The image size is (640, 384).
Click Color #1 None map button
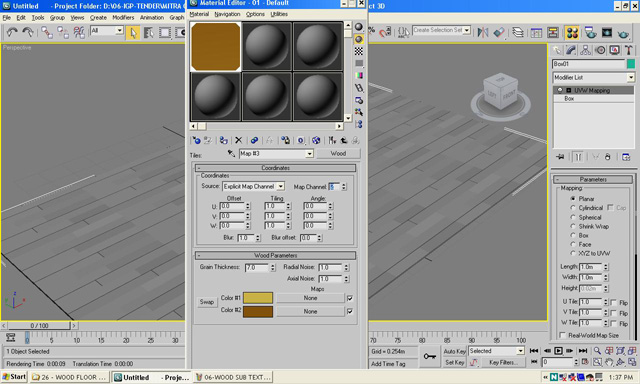point(310,298)
